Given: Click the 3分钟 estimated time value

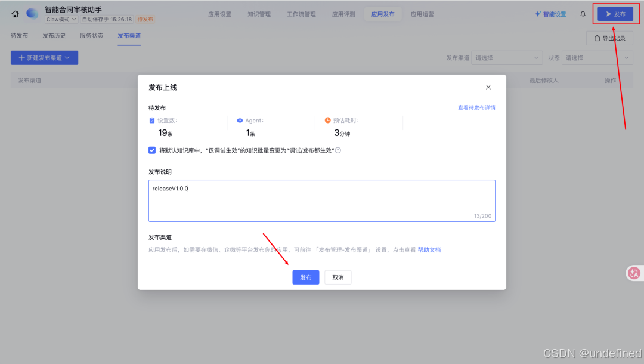Looking at the screenshot, I should [342, 132].
